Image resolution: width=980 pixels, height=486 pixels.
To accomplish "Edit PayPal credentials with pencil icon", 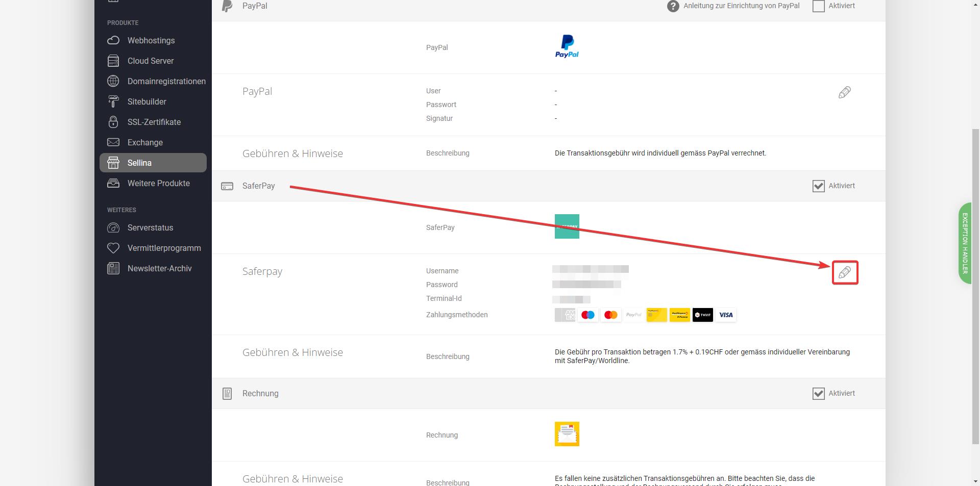I will pyautogui.click(x=845, y=92).
